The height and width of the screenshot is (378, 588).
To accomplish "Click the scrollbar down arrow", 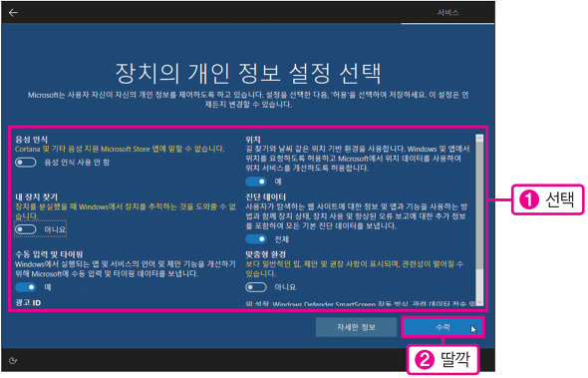I will 479,302.
